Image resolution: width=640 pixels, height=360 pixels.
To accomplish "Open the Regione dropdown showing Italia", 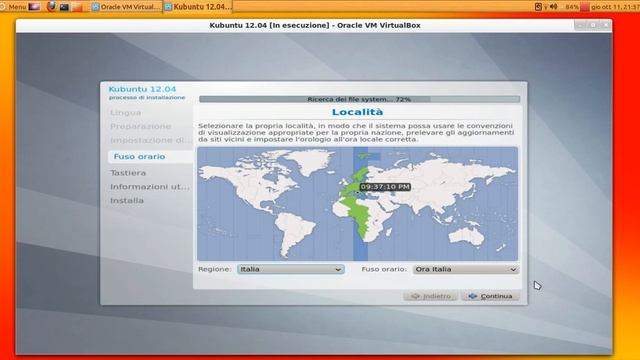I will pos(291,269).
